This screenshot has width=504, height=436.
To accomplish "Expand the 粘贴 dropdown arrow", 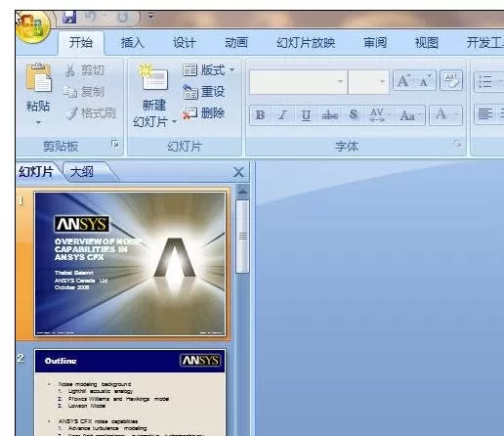I will tap(38, 122).
